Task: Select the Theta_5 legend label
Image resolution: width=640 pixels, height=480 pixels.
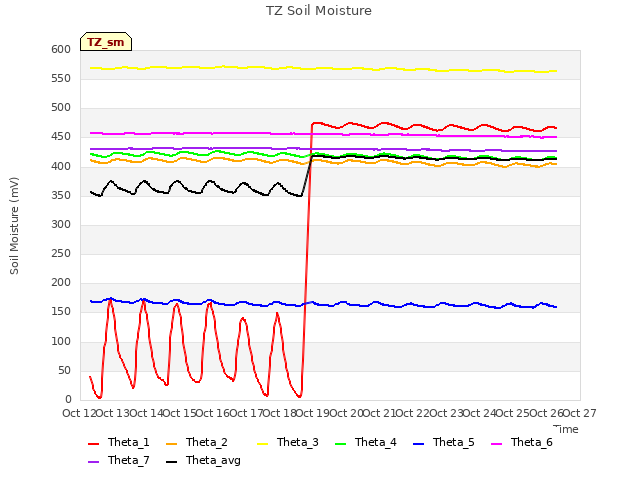Action: click(453, 442)
